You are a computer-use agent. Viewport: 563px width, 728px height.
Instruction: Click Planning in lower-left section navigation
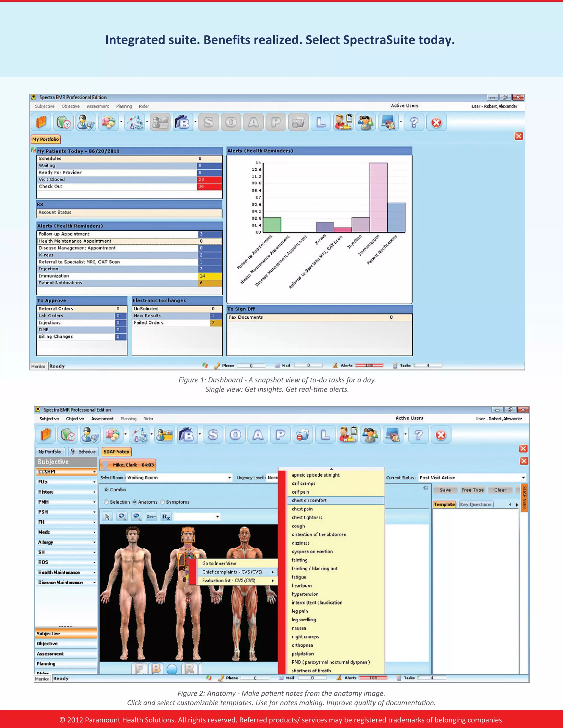[66, 664]
